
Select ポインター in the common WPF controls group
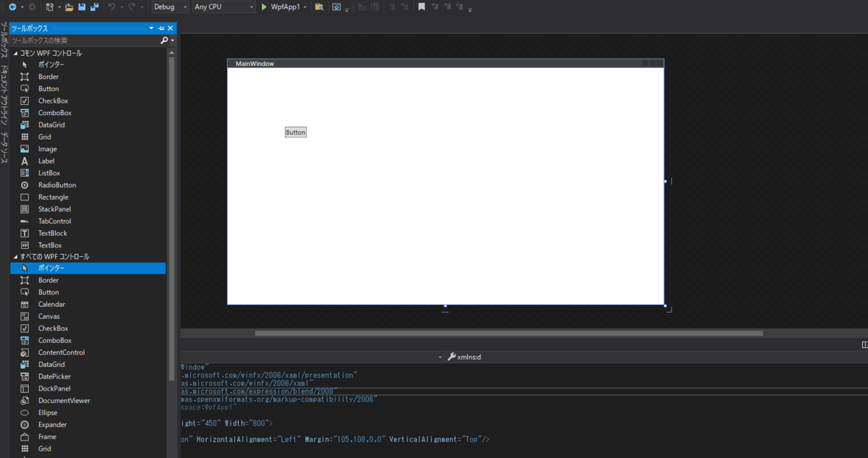88,64
